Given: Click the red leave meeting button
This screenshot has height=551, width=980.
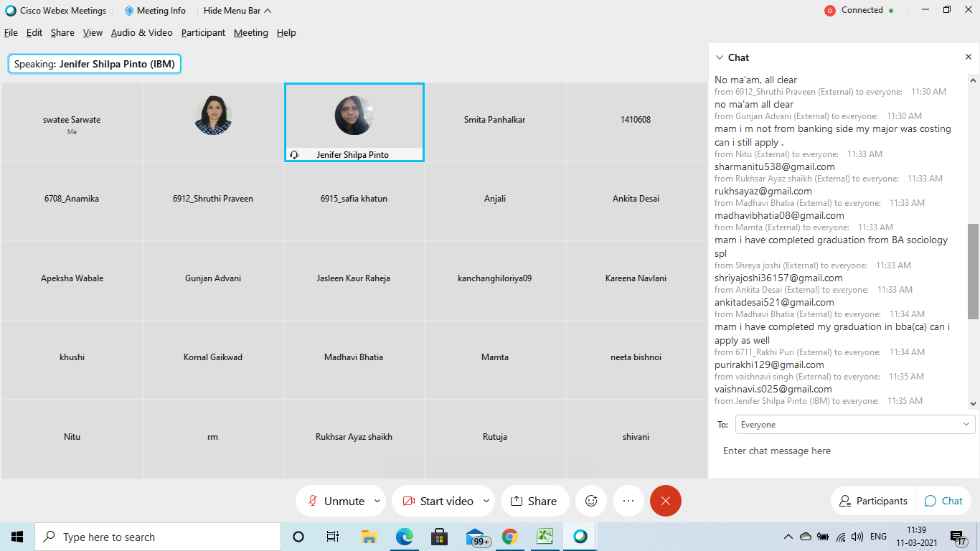Looking at the screenshot, I should (666, 501).
